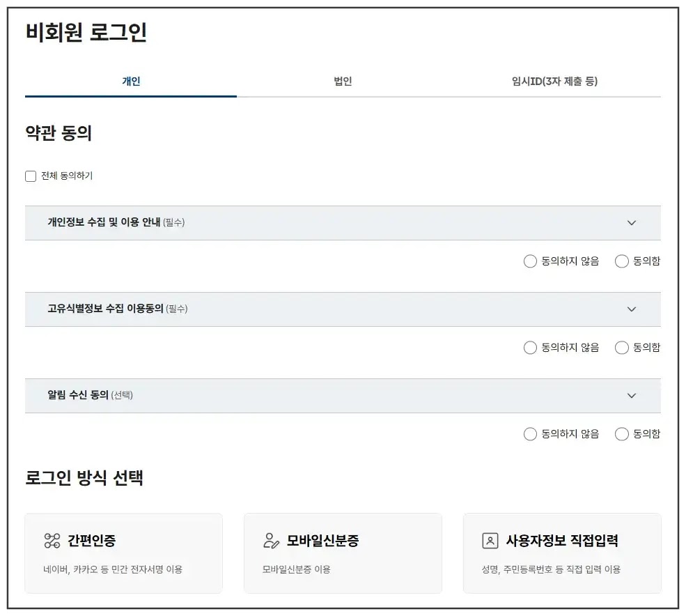Choose the 사용자정보 직접입력 login heading
This screenshot has height=616, width=686.
tap(562, 541)
